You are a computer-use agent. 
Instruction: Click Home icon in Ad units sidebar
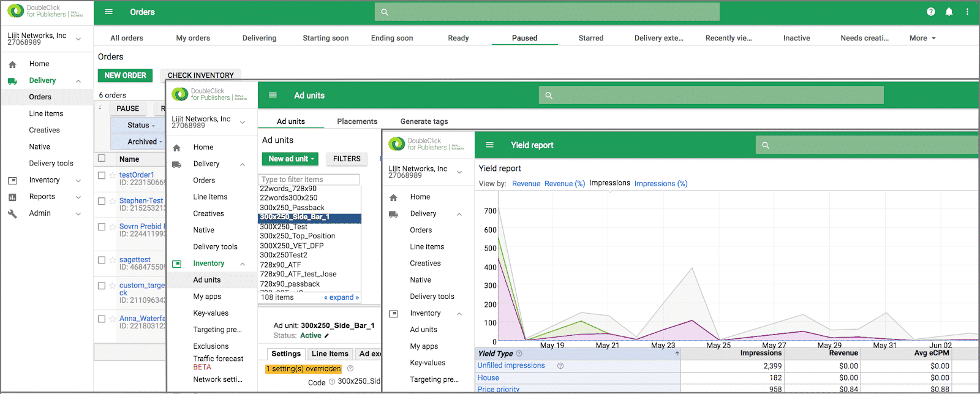pos(176,148)
